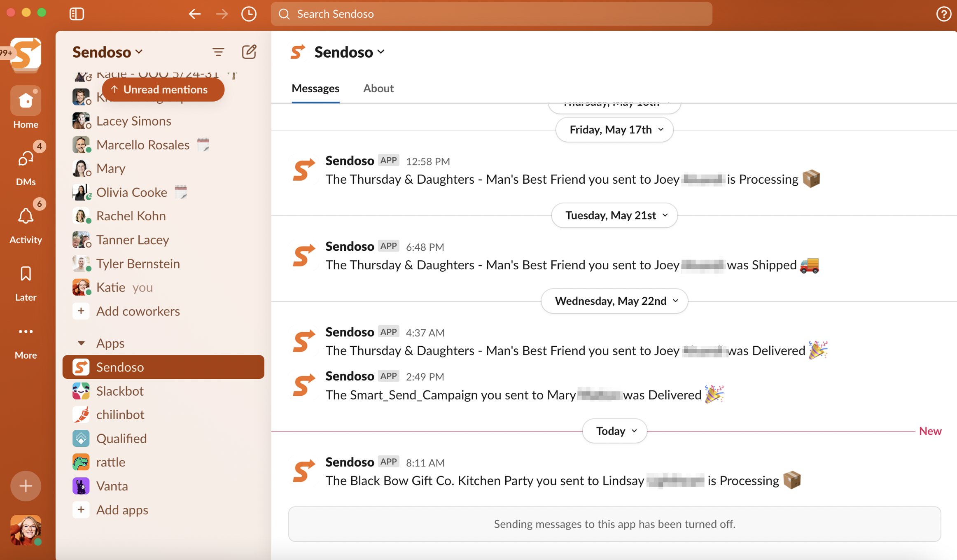Go back with the left arrow

point(195,14)
